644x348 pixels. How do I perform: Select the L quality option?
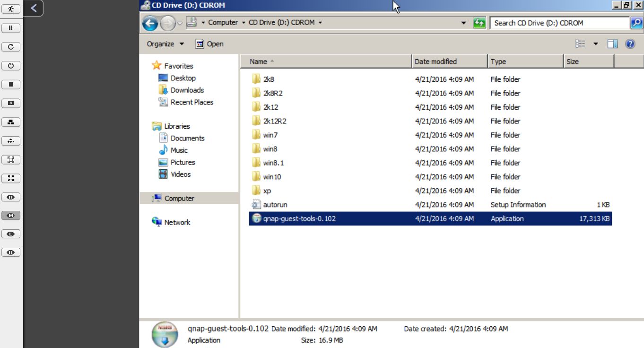(x=11, y=234)
